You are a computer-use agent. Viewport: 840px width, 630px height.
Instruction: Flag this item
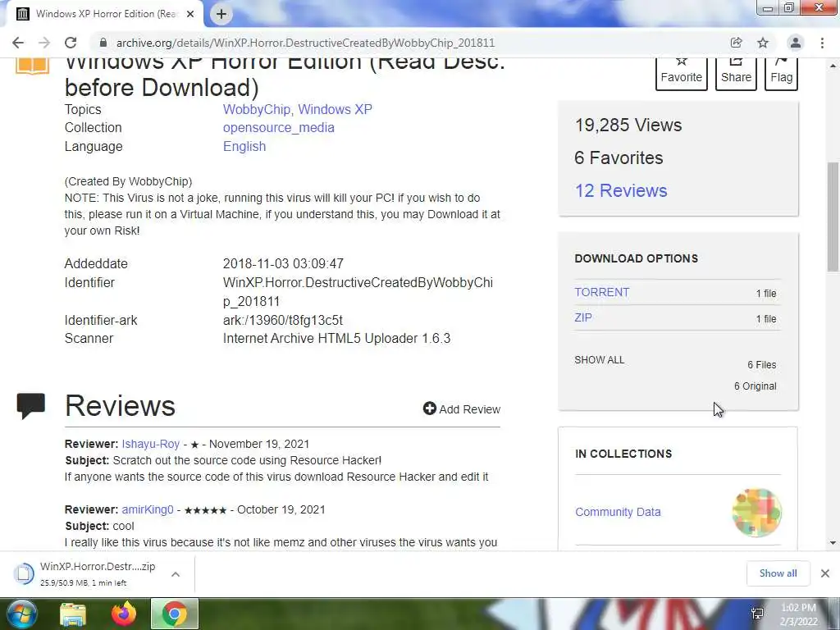(x=781, y=74)
